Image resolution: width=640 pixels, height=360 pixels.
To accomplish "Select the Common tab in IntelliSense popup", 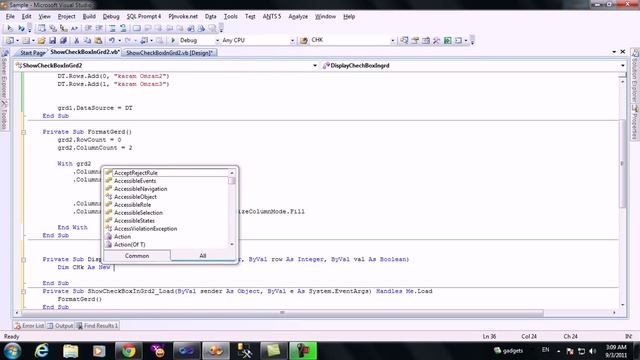I will [137, 256].
